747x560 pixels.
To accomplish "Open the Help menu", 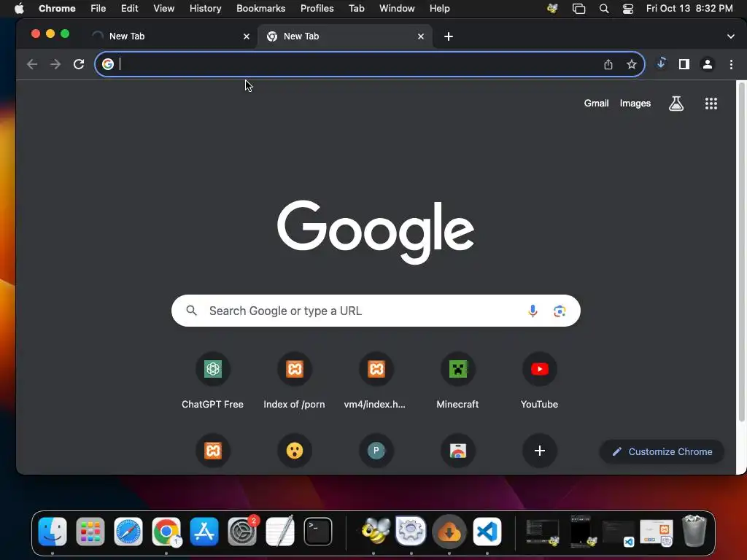I will pyautogui.click(x=439, y=9).
